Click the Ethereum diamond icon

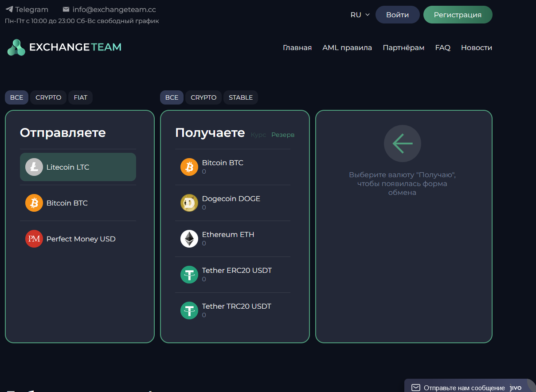point(189,239)
